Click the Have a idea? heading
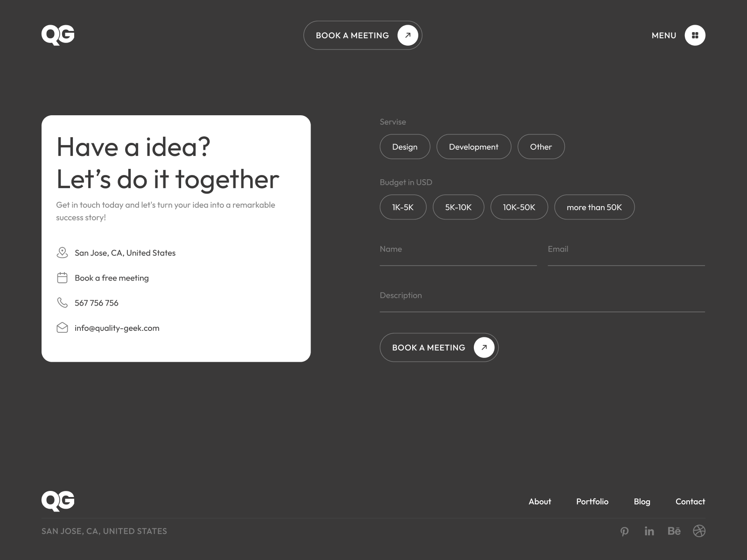Image resolution: width=747 pixels, height=560 pixels. [x=134, y=147]
